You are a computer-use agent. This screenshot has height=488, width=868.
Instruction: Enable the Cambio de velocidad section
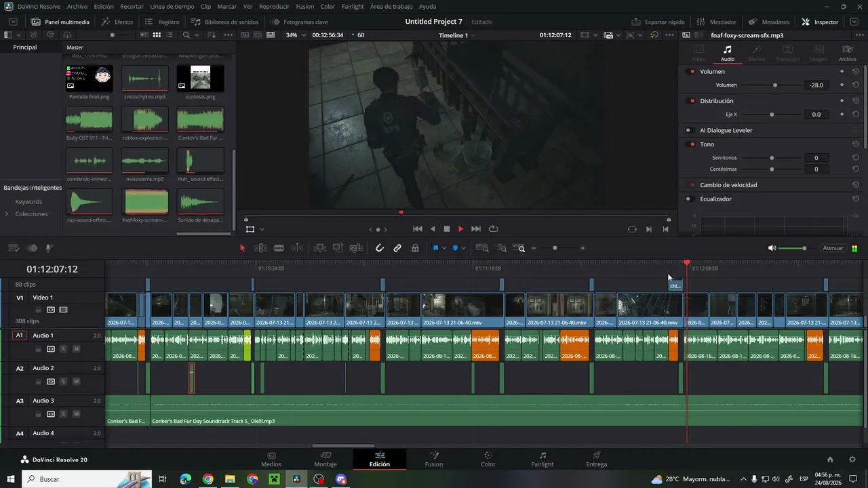[692, 185]
